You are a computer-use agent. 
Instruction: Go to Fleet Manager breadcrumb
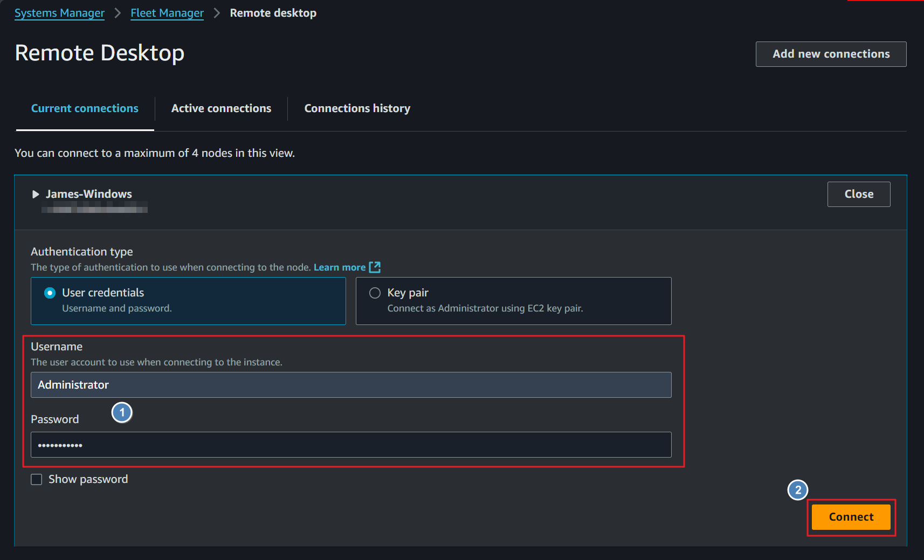tap(167, 13)
